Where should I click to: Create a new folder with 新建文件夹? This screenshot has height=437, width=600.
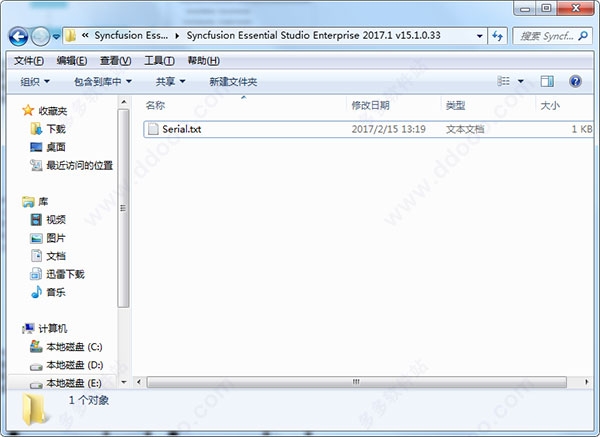[x=233, y=82]
